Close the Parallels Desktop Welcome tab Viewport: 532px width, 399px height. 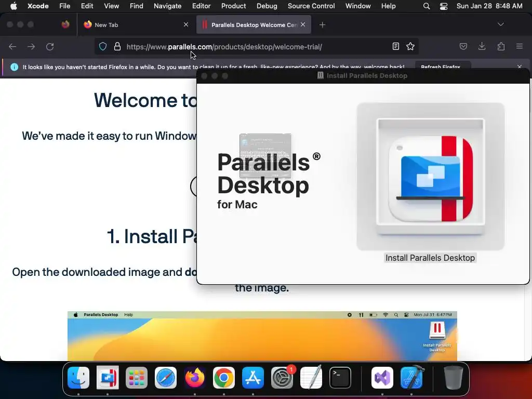pyautogui.click(x=303, y=24)
